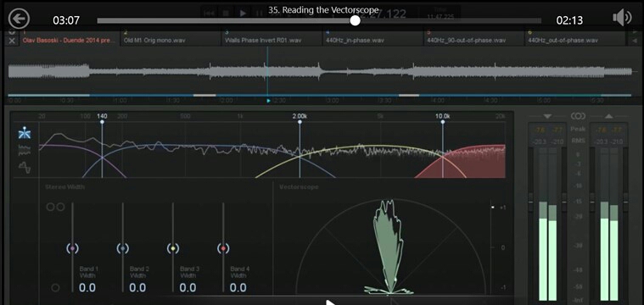Click the 140 Hz crossover handle

(x=102, y=122)
